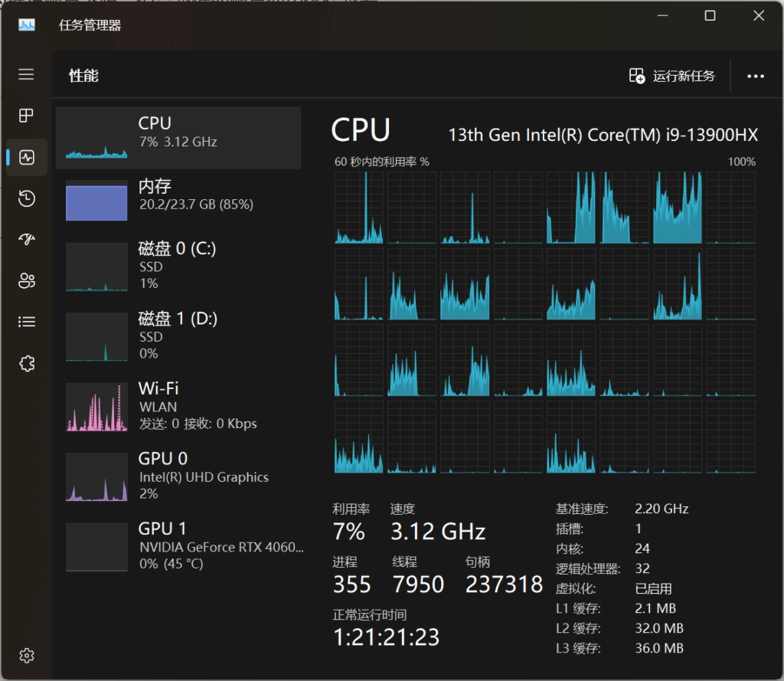Open the Startup apps page icon

tap(27, 240)
